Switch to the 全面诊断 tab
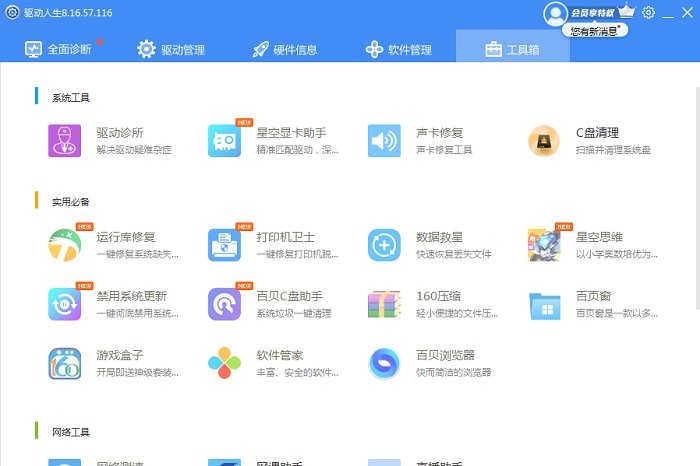Screen dimensions: 700x466 58,49
